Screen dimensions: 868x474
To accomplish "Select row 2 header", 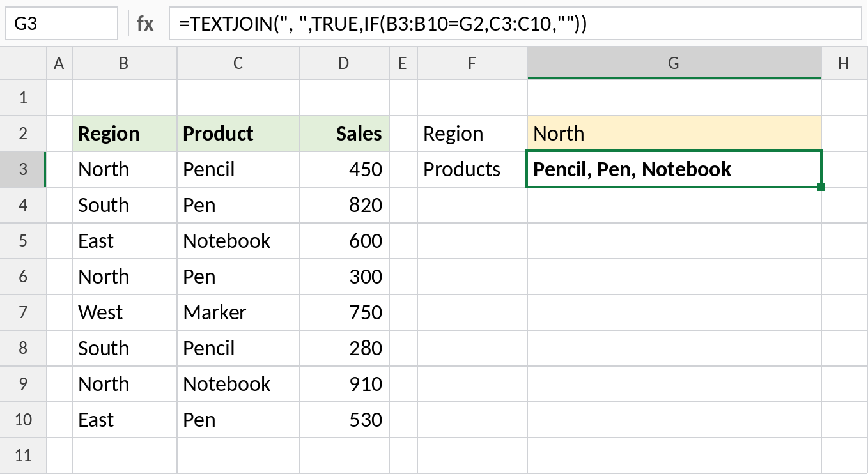I will [x=24, y=134].
